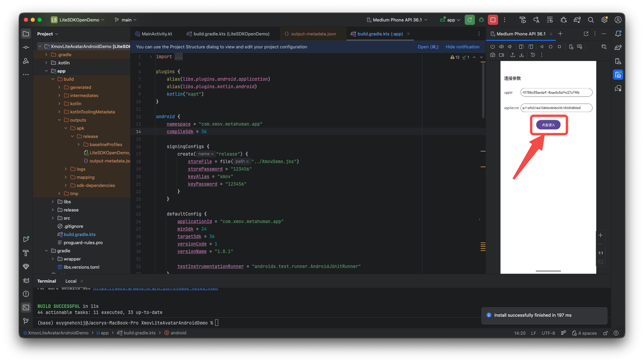Screen dimensions: 644x363
Task: Toggle the Project tool window
Action: [x=26, y=34]
